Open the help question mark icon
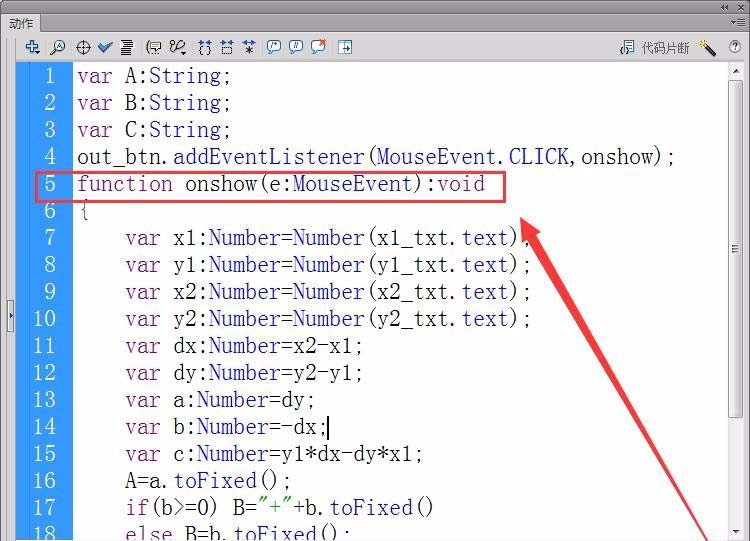The width and height of the screenshot is (750, 541). click(x=735, y=47)
